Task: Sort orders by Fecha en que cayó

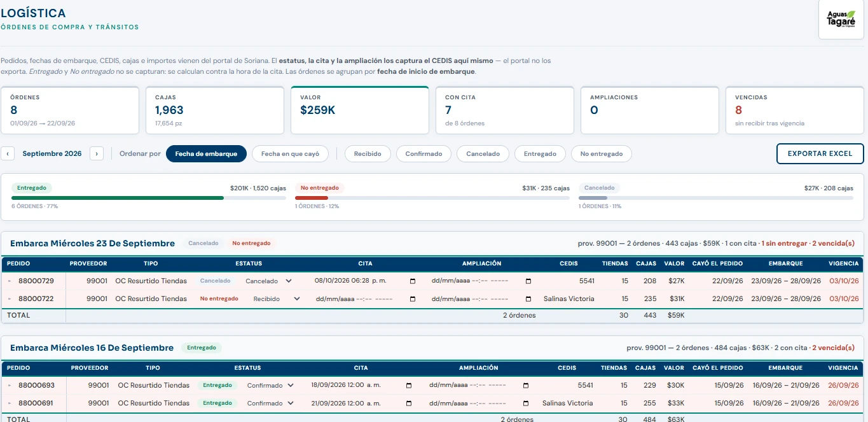Action: pyautogui.click(x=290, y=153)
